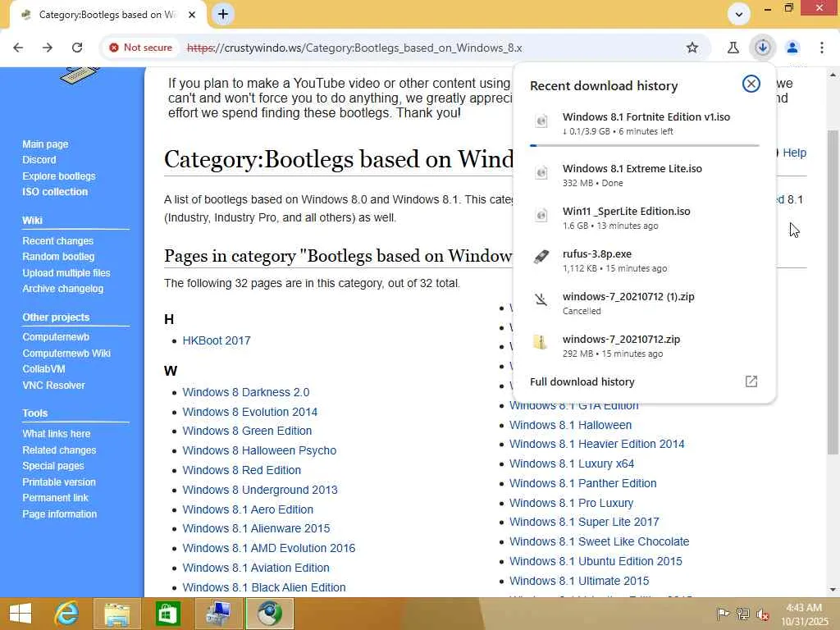This screenshot has height=630, width=840.
Task: Open Windows 8.1 Ubuntu Edition 2015 page
Action: pos(596,561)
